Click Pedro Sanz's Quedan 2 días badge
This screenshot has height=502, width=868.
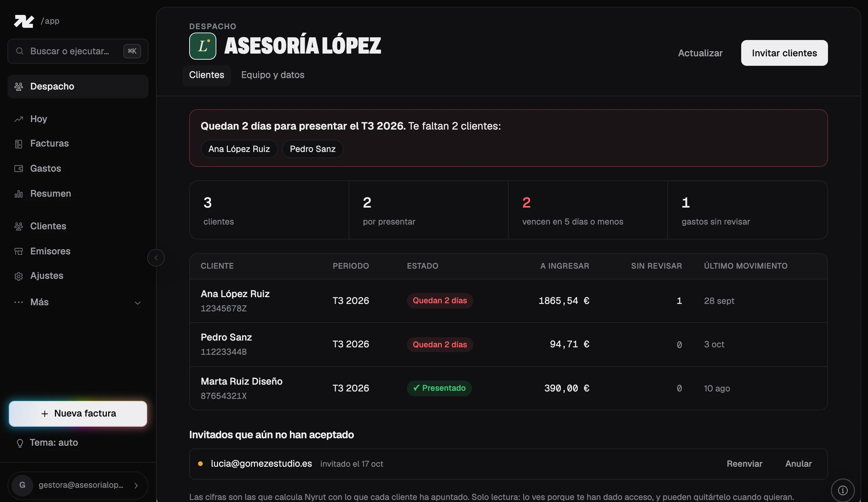coord(439,344)
